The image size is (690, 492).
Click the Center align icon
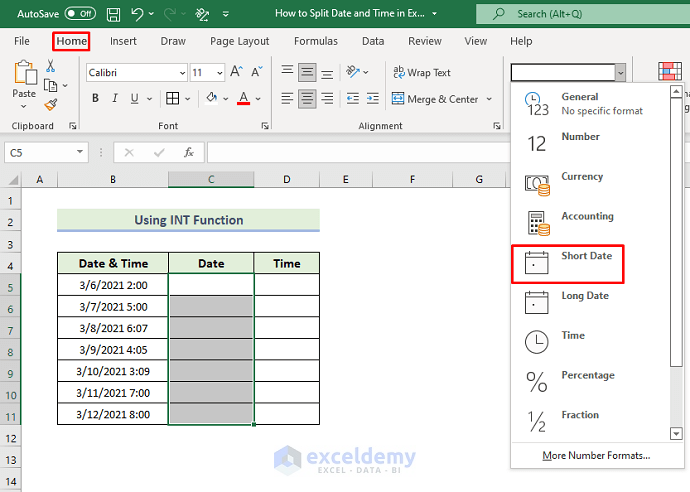[x=308, y=99]
